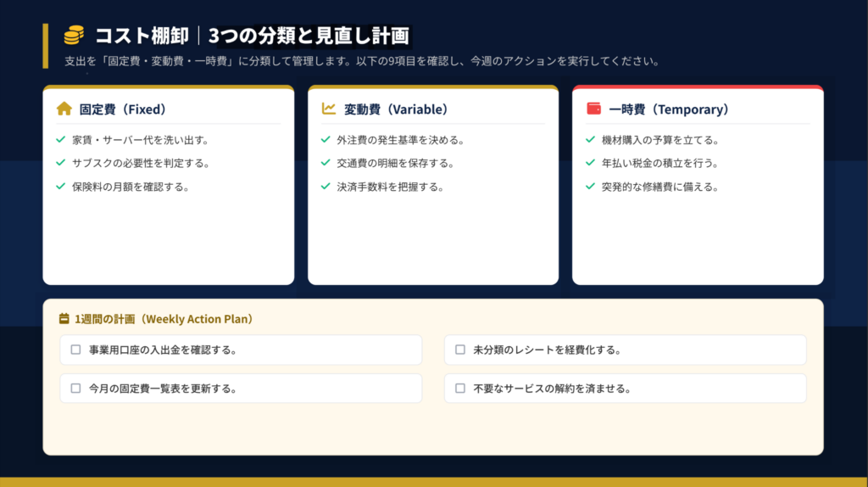Viewport: 868px width, 487px height.
Task: Click the checkmark next to 決済手数料を把握する
Action: [325, 186]
